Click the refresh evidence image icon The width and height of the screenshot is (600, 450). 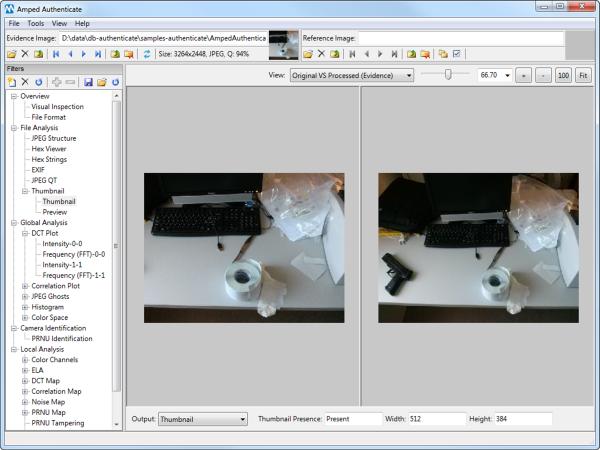[148, 53]
